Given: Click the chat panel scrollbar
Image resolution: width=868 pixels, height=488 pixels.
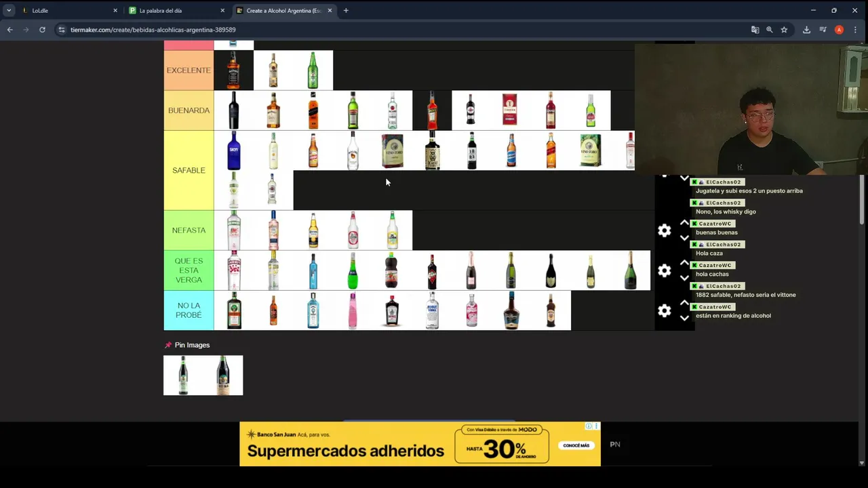Looking at the screenshot, I should 862,200.
